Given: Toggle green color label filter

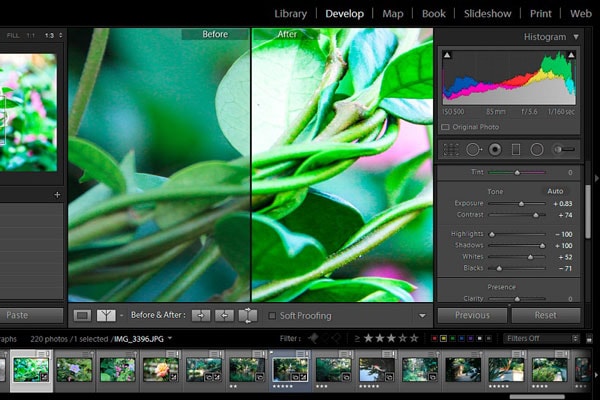Looking at the screenshot, I should 452,339.
